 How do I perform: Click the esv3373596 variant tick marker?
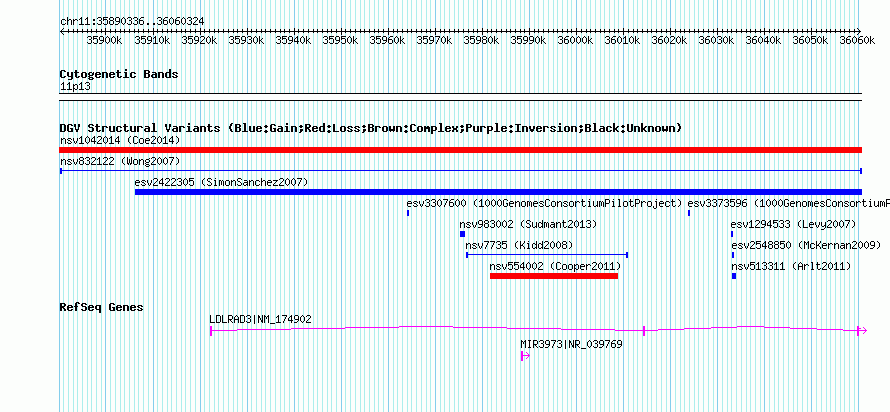[x=689, y=213]
